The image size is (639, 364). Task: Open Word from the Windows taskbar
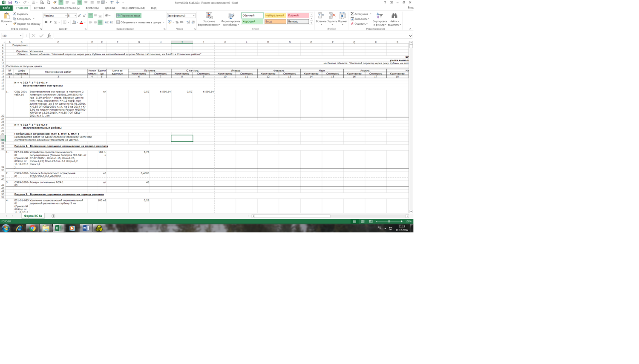click(85, 228)
